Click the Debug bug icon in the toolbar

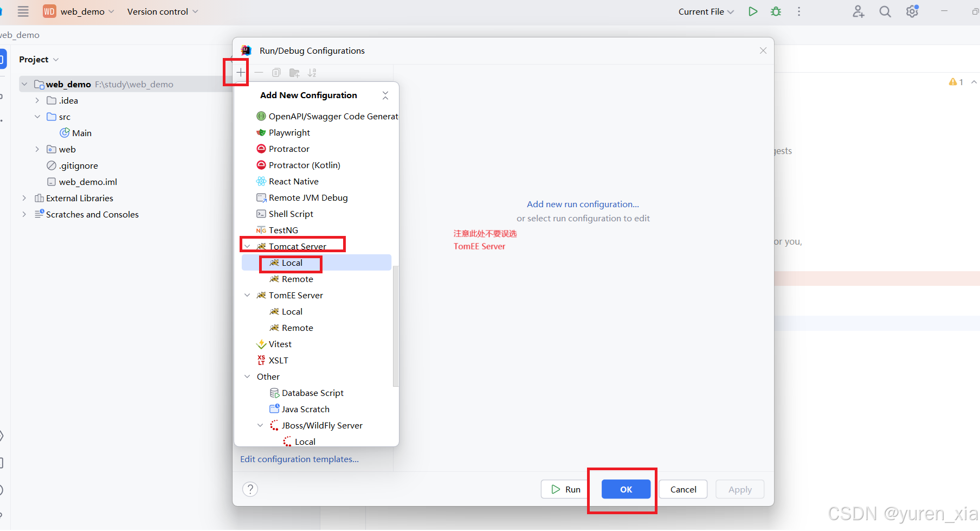(x=776, y=11)
